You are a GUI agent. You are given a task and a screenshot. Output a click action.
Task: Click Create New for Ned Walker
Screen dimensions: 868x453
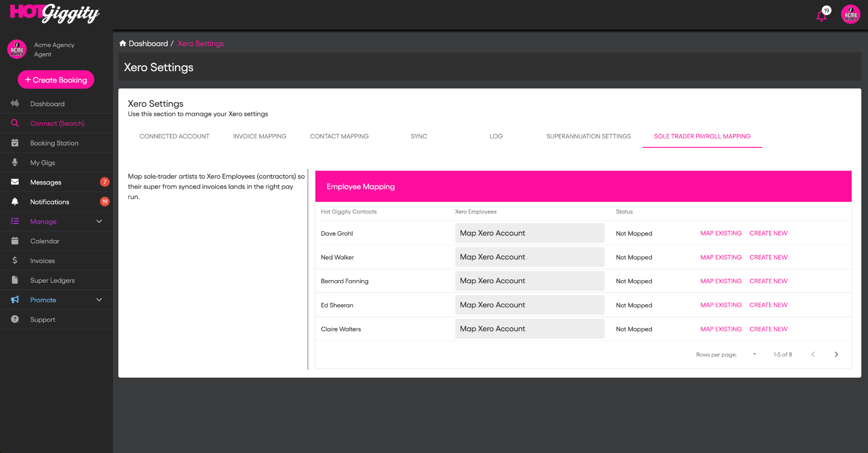[x=768, y=257]
